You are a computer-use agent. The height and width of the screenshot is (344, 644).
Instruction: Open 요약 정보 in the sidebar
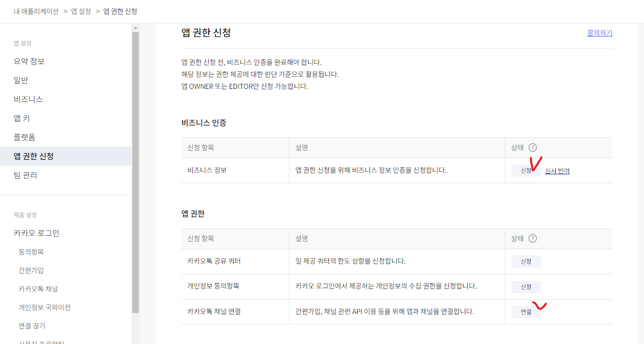(29, 61)
